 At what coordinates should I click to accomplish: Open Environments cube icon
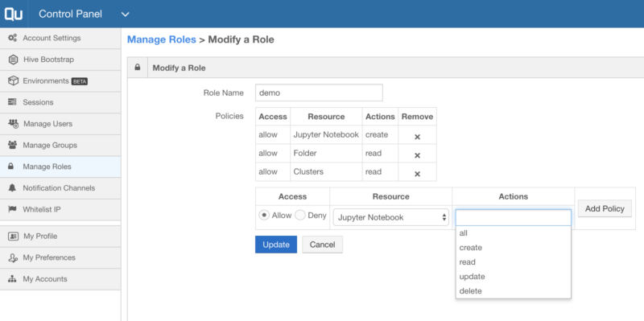[13, 81]
